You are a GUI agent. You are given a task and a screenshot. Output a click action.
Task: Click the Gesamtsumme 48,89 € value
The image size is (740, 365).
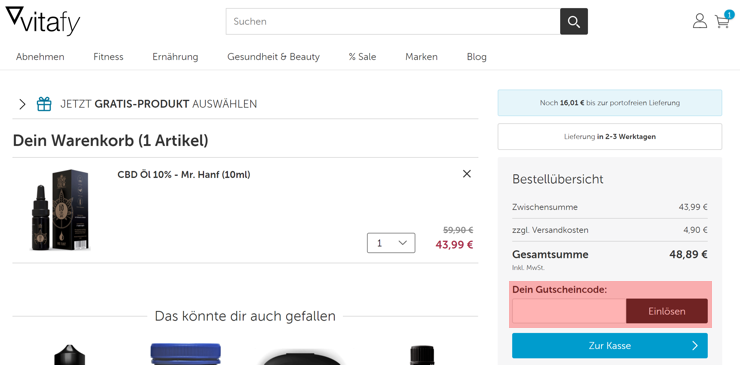(688, 255)
